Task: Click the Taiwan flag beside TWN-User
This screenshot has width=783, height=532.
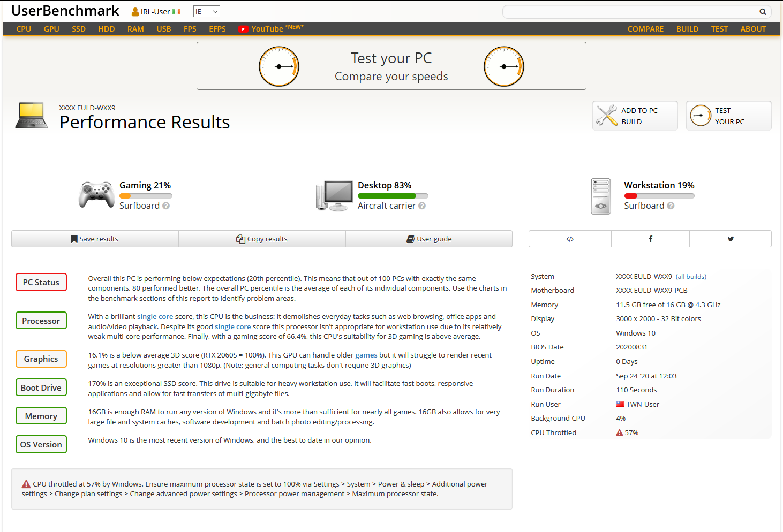Action: click(x=620, y=404)
